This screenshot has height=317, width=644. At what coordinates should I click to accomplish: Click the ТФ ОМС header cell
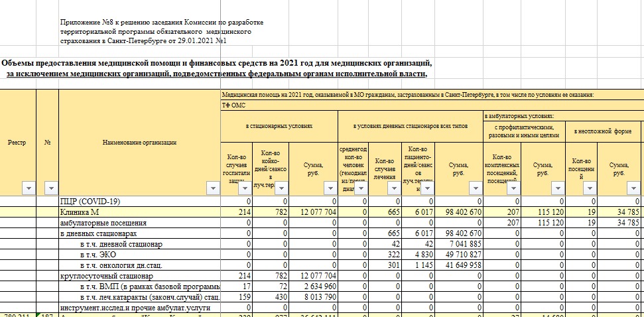tap(432, 105)
